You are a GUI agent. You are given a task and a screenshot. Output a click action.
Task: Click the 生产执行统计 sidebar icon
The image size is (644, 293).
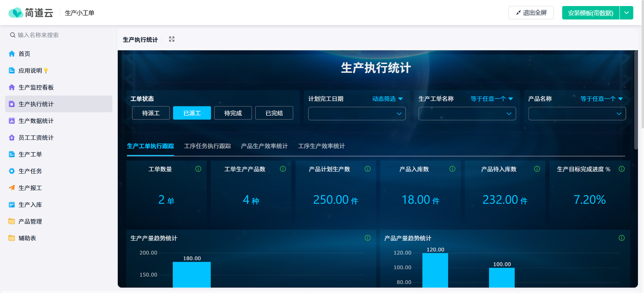12,104
